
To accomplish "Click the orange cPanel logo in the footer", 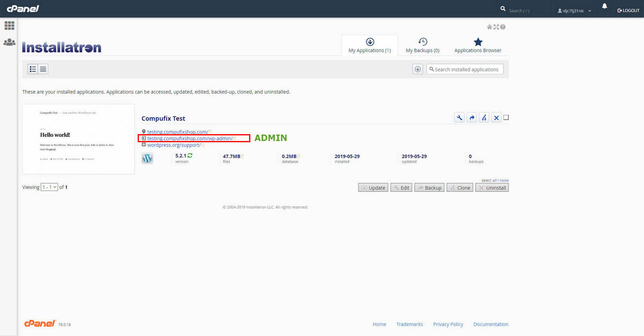I will [39, 324].
